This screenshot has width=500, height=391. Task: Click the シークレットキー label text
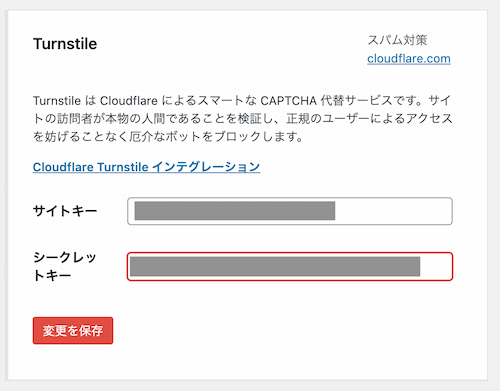pyautogui.click(x=65, y=266)
